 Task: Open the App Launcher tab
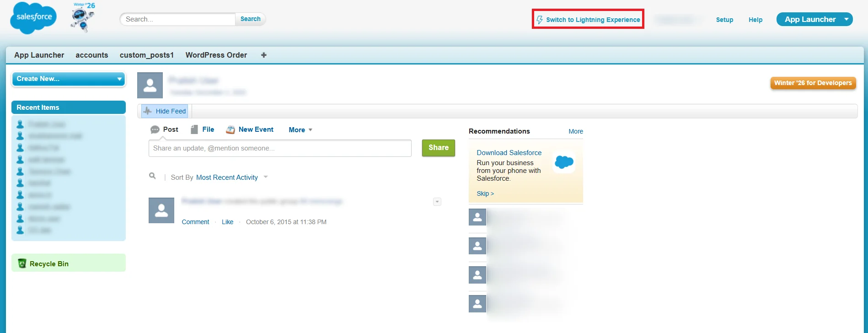tap(39, 55)
